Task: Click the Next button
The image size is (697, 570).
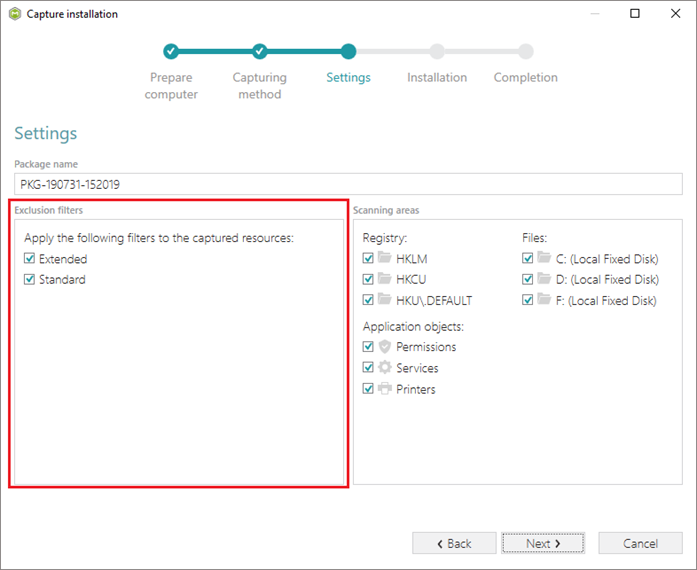Action: click(543, 543)
